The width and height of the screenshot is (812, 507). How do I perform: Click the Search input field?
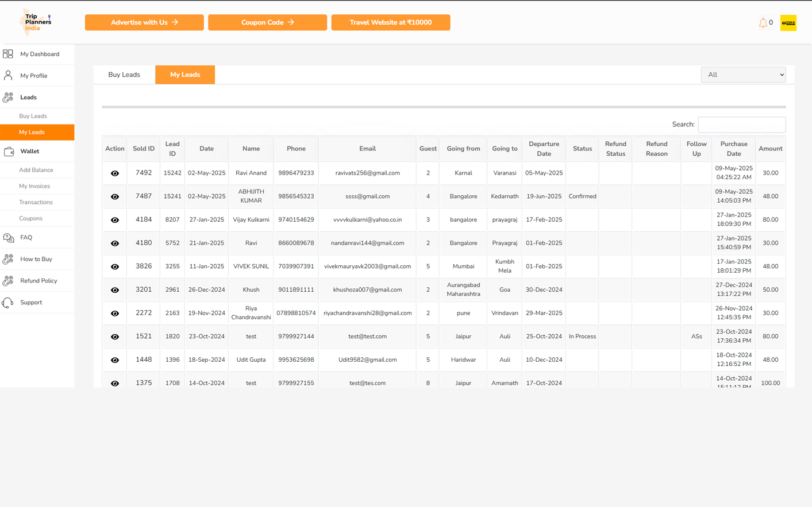(x=741, y=125)
